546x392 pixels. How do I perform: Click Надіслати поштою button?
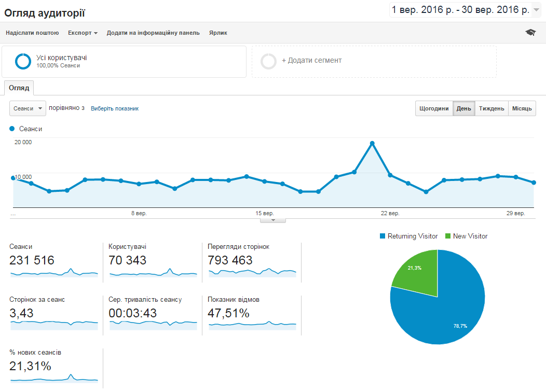click(32, 33)
